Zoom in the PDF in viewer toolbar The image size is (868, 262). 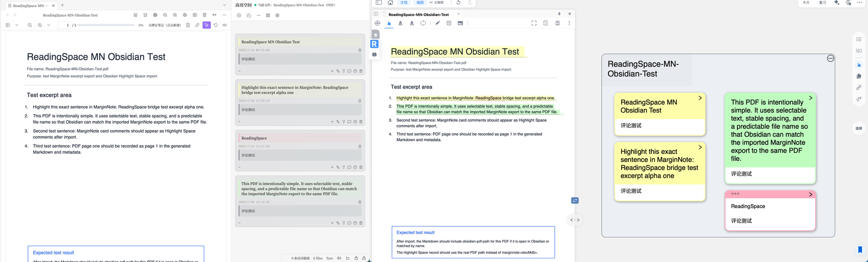pos(40,25)
